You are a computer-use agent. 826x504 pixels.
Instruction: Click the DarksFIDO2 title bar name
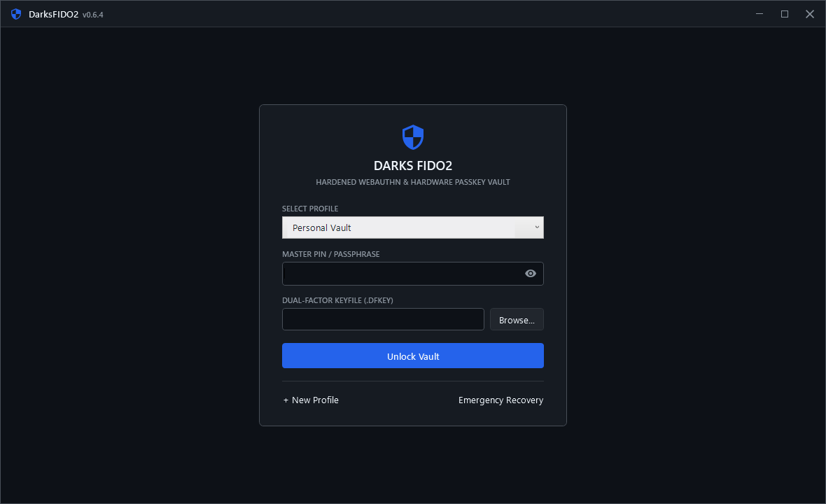click(54, 14)
